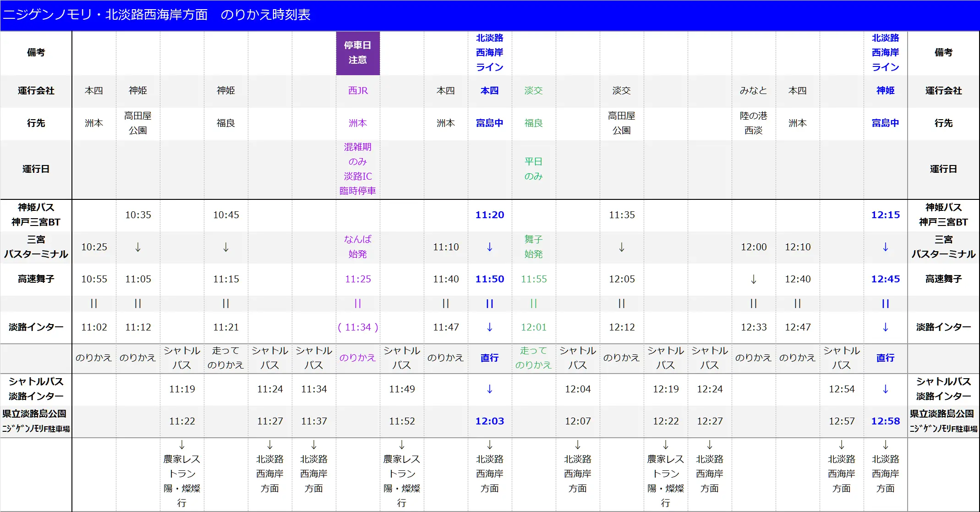Click the bold blue 12:58 arrival time
Viewport: 980px width, 512px height.
[885, 421]
